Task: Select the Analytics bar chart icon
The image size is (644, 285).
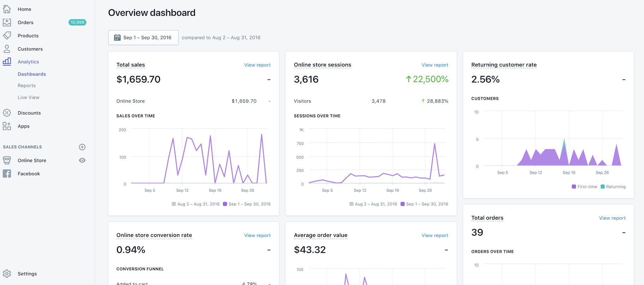Action: [x=7, y=61]
